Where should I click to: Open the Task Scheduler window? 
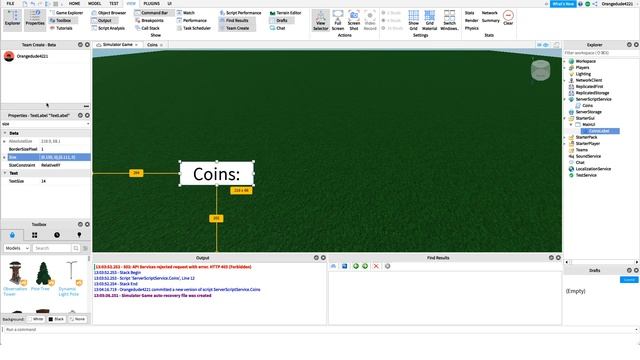(194, 28)
